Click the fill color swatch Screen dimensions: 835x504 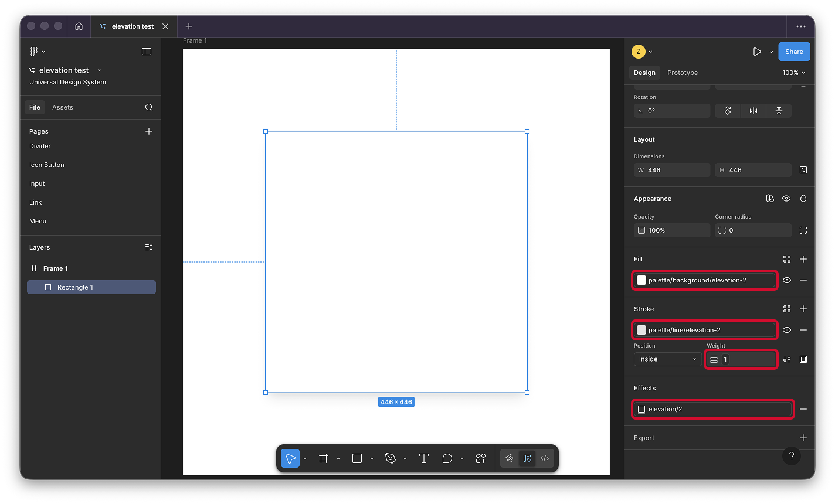click(x=641, y=280)
